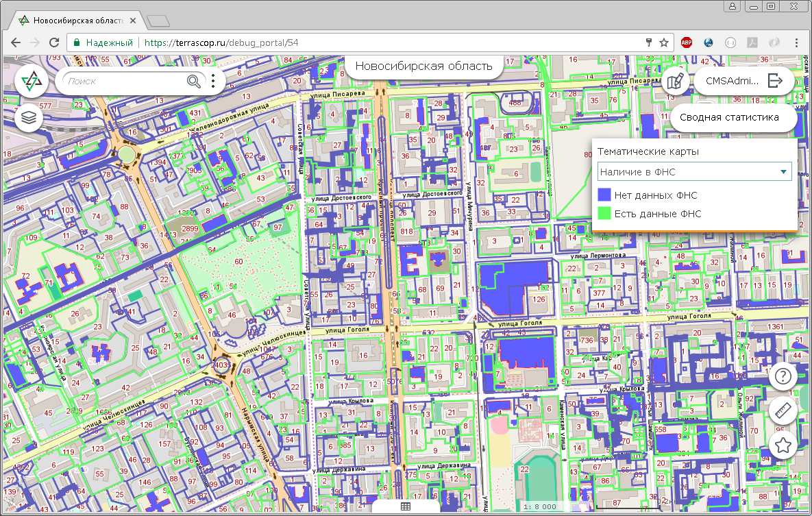
Task: Open the attribute table grid icon
Action: 405,506
